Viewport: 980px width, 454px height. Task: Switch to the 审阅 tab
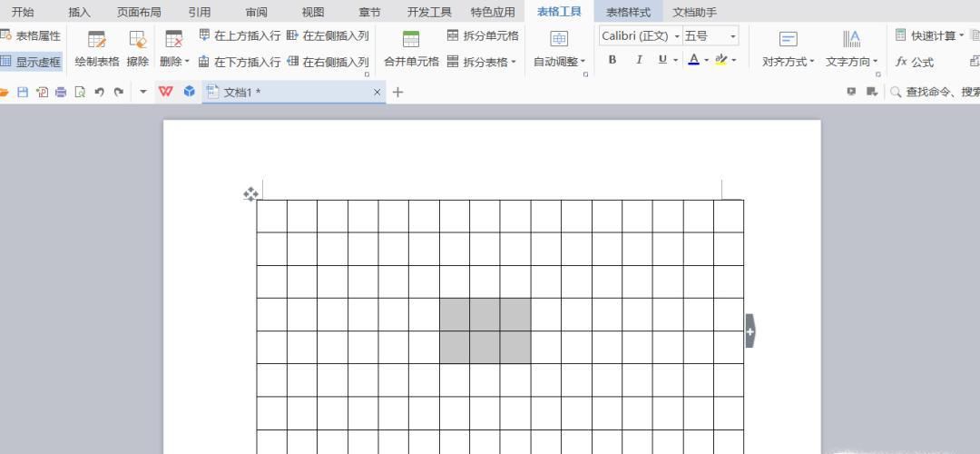256,12
